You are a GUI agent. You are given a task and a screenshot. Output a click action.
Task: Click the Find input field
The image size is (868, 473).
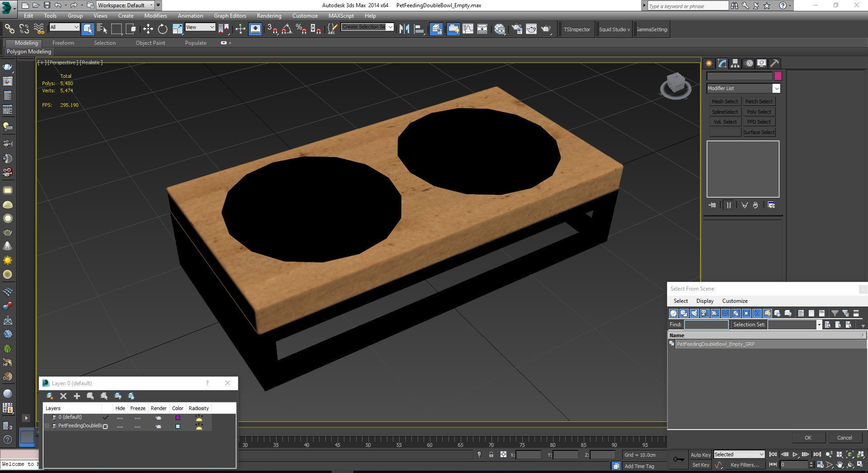click(x=706, y=325)
